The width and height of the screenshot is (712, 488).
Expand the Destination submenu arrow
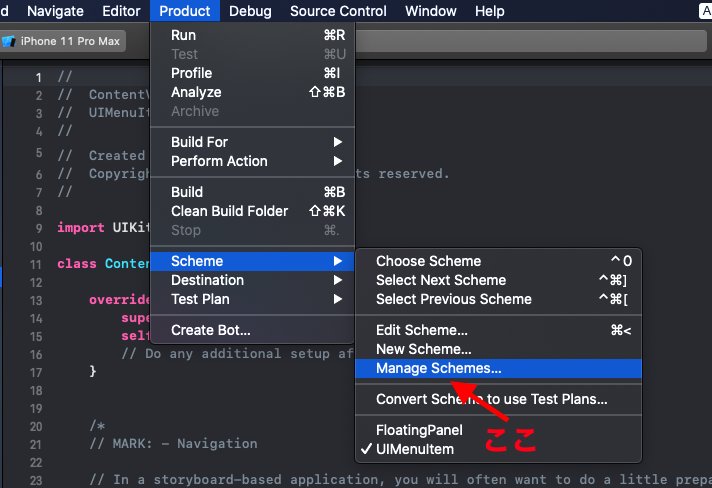click(x=337, y=280)
